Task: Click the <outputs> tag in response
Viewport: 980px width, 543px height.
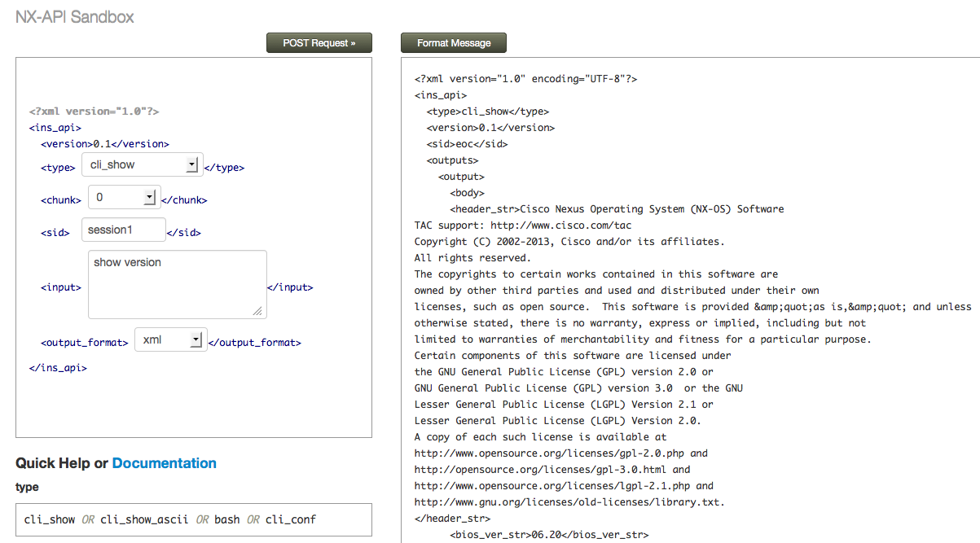Action: click(x=453, y=160)
